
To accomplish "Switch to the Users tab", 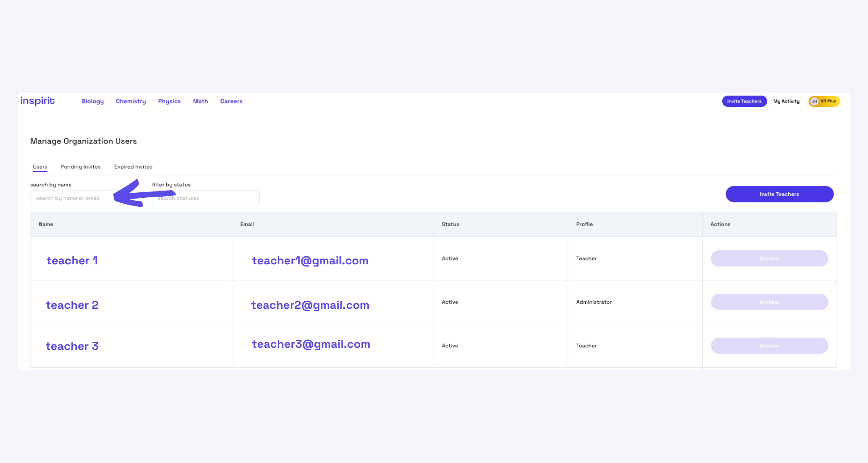I will [40, 167].
